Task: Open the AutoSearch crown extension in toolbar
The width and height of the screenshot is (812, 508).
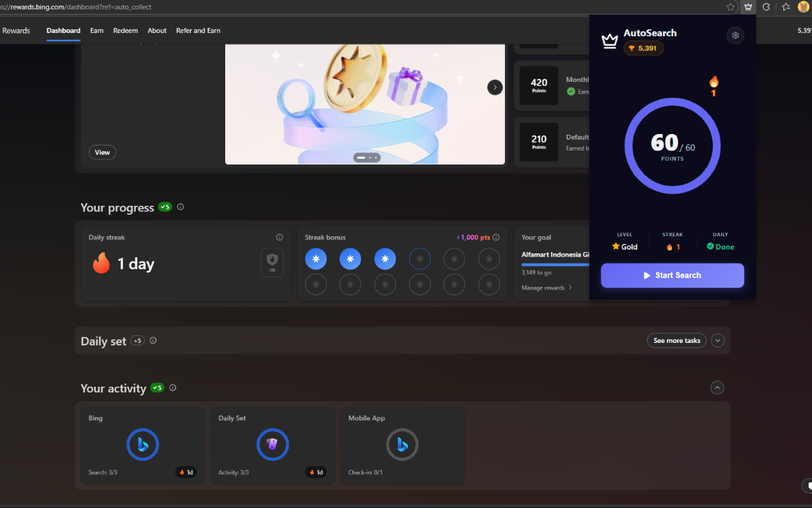Action: point(749,7)
